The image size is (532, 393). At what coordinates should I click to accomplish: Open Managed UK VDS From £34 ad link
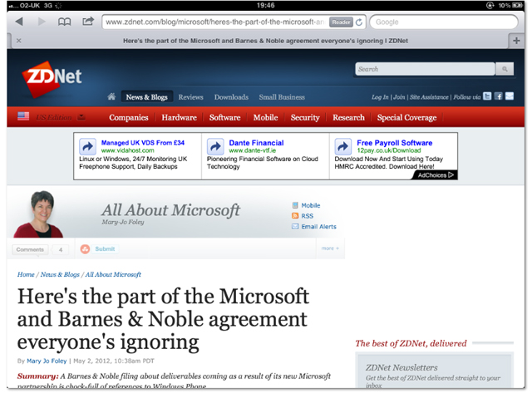142,143
